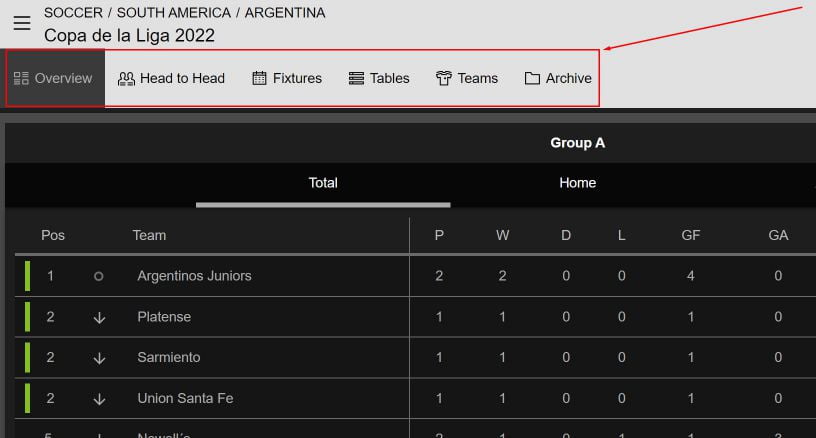Click the Archive folder icon
The image size is (816, 438).
(532, 78)
